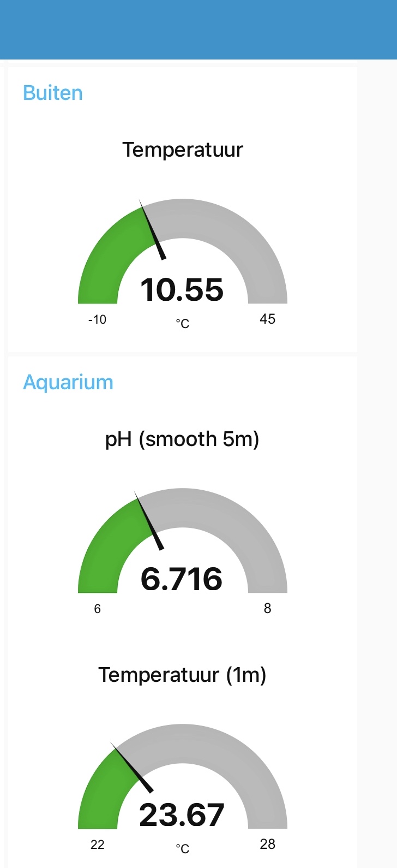Click the °C unit under the 10.55 reading
The width and height of the screenshot is (397, 868).
(183, 324)
